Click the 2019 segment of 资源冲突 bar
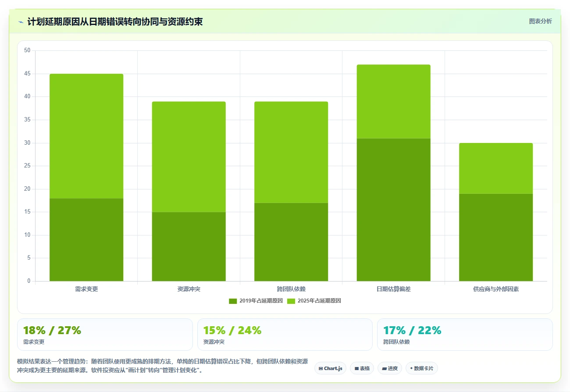Image resolution: width=570 pixels, height=392 pixels. [x=189, y=246]
